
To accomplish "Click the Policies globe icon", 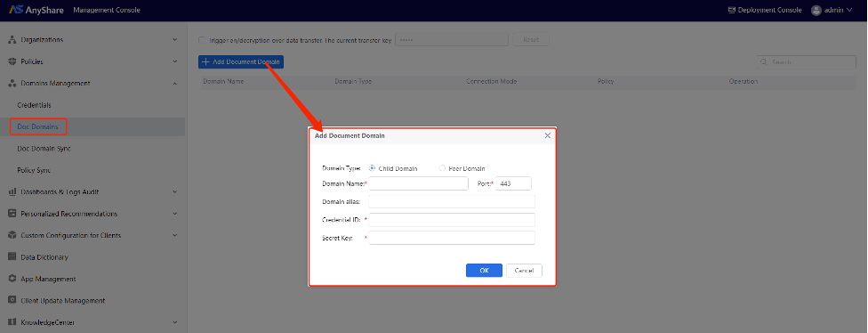I will (12, 61).
